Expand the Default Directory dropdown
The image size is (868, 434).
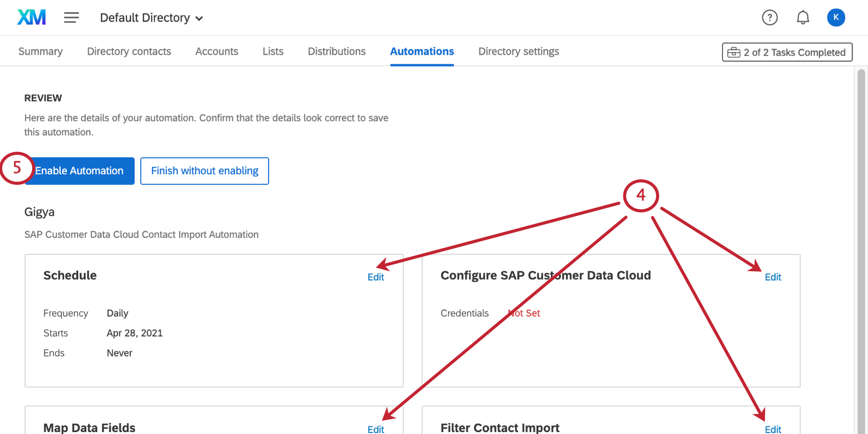[x=152, y=18]
